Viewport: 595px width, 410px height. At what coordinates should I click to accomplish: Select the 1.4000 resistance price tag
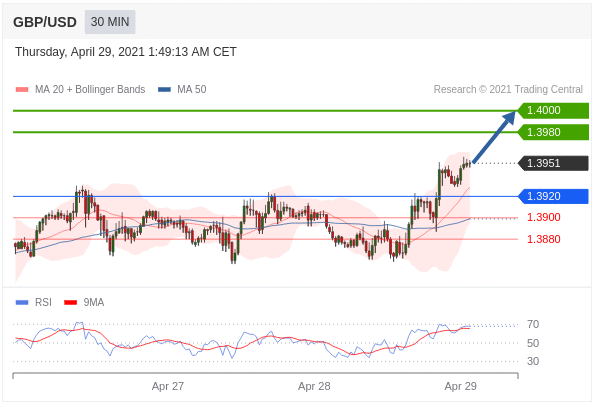553,110
